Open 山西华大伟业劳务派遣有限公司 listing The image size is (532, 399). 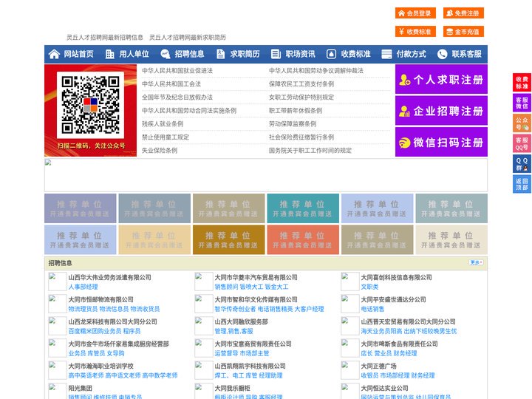tap(109, 277)
